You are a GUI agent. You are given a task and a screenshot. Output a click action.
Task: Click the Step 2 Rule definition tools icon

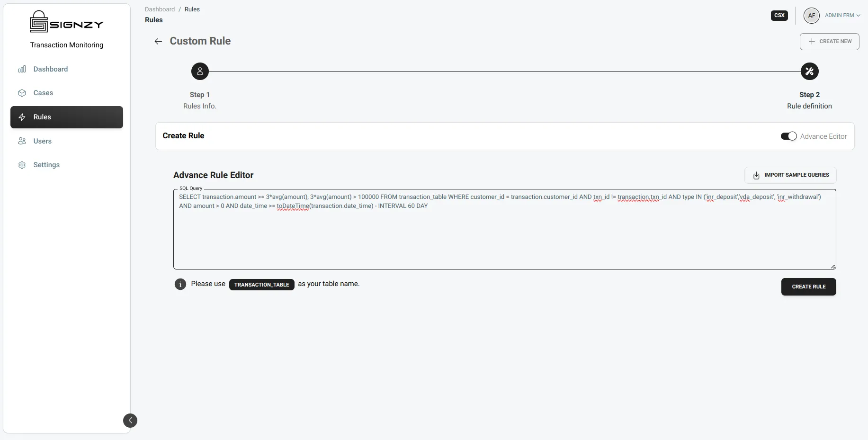pos(809,72)
